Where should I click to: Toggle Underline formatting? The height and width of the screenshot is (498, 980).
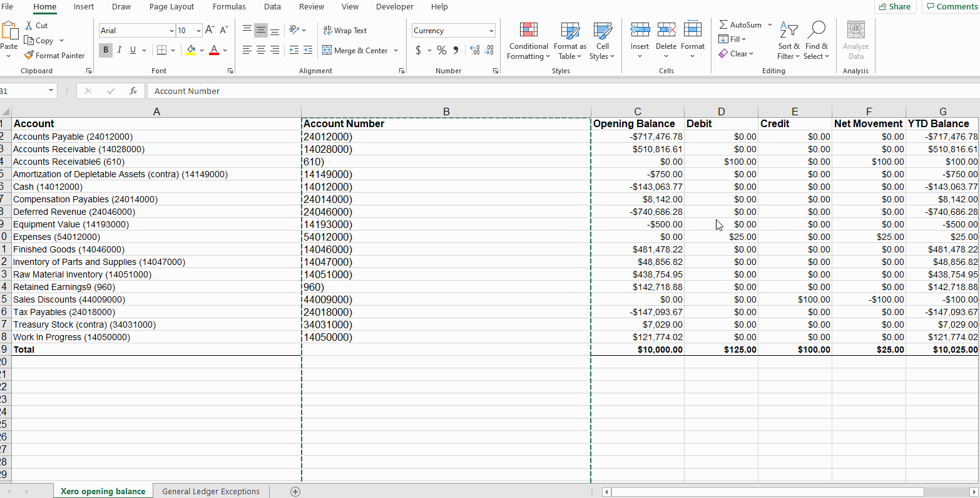point(133,50)
